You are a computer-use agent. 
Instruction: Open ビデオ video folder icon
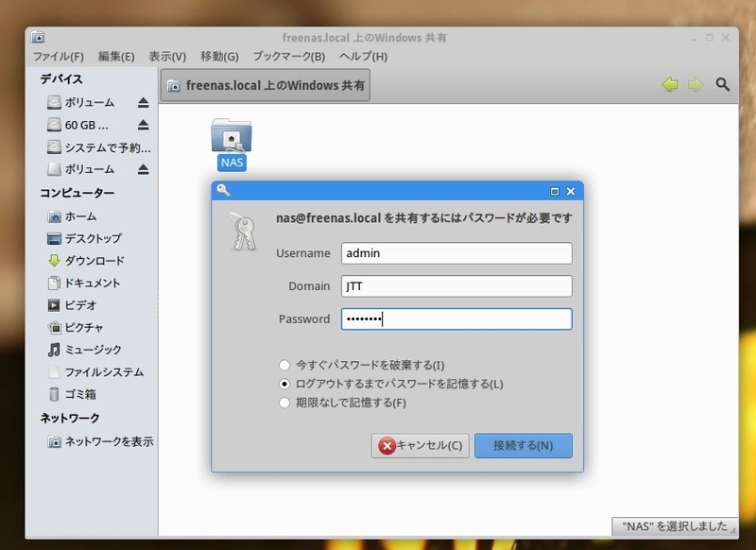[x=54, y=305]
